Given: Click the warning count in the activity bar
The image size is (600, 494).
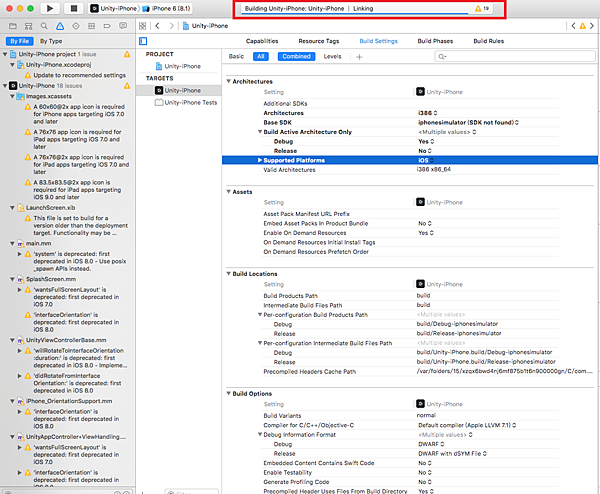Looking at the screenshot, I should [x=482, y=8].
